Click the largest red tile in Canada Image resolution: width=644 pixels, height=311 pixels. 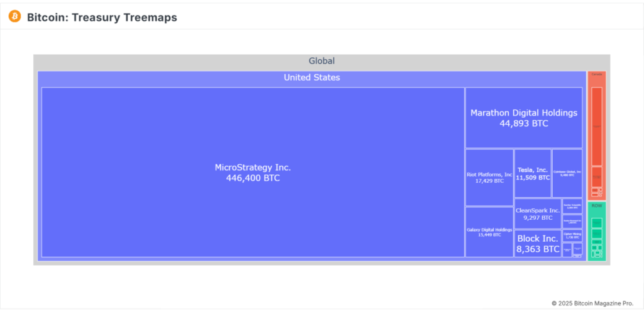coord(597,126)
